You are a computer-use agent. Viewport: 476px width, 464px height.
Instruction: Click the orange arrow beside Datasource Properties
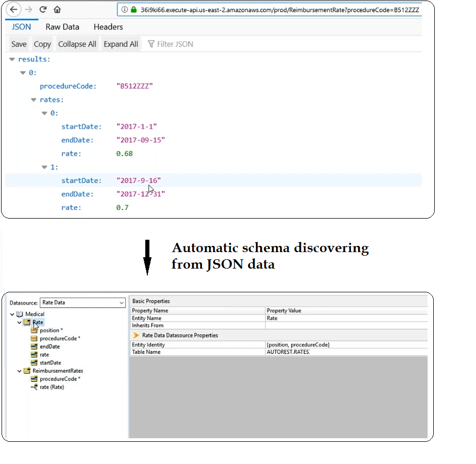[136, 335]
